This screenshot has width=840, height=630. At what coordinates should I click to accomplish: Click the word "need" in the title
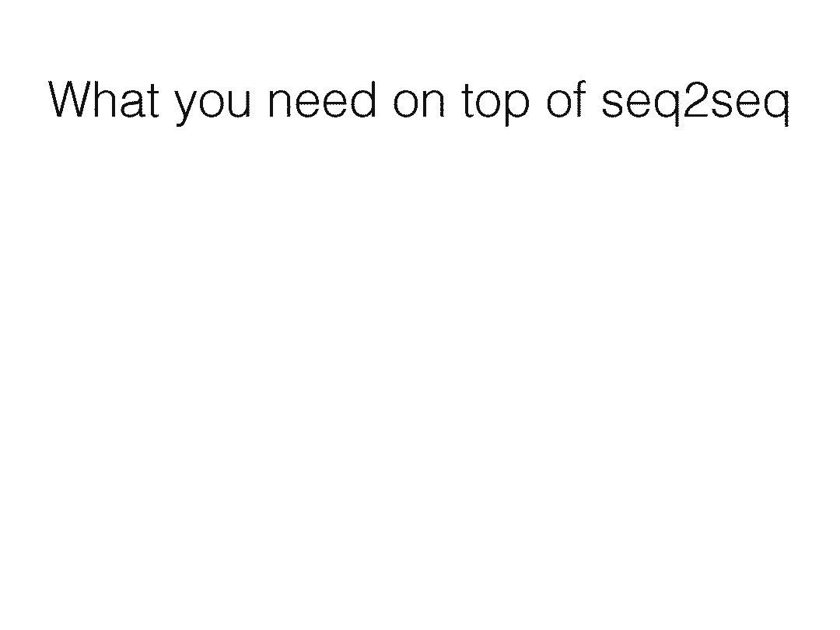tap(322, 100)
